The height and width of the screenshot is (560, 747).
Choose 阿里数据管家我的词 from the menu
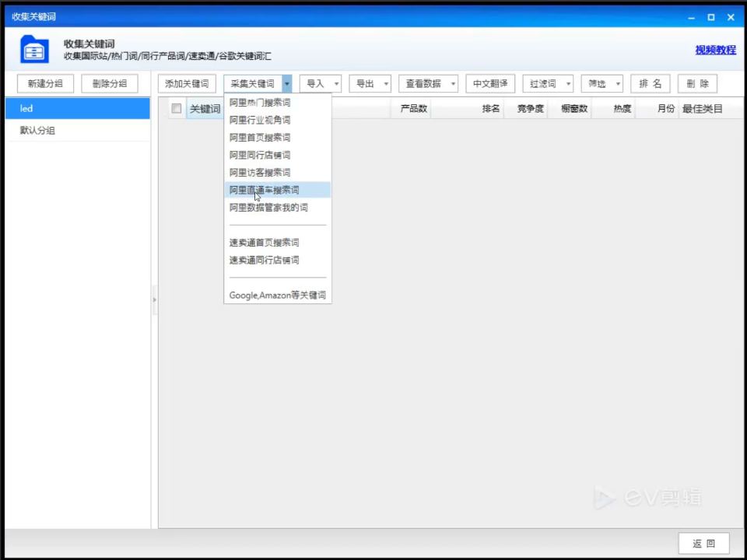pyautogui.click(x=277, y=208)
